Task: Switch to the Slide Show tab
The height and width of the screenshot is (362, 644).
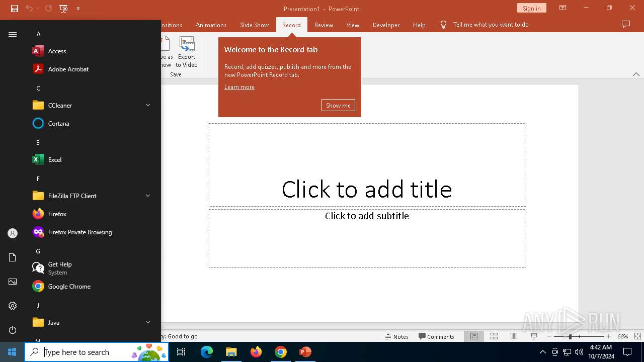Action: point(254,25)
